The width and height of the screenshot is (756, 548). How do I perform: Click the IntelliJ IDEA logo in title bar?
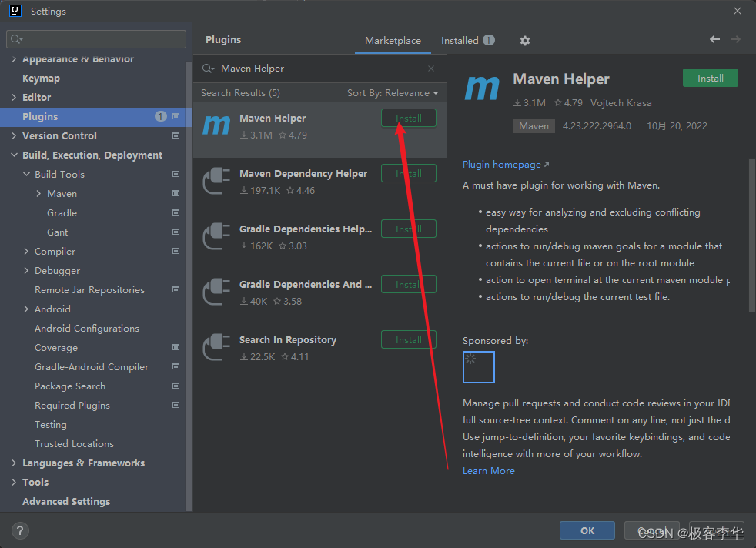coord(15,11)
